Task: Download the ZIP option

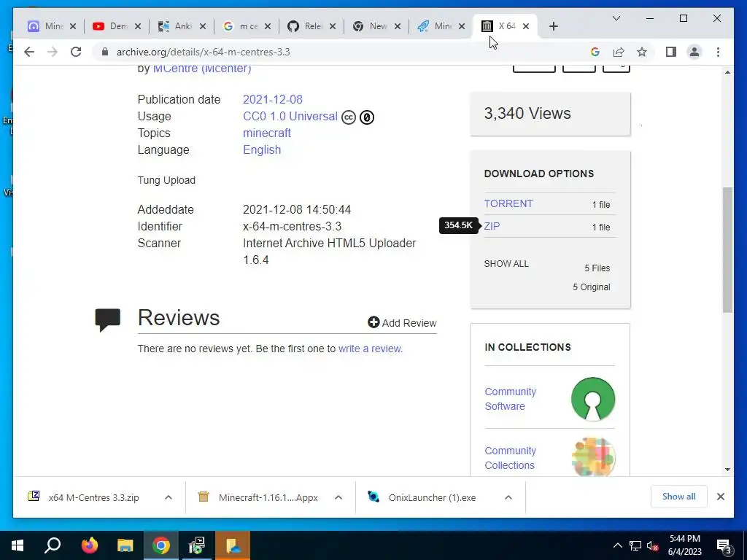Action: 492,226
